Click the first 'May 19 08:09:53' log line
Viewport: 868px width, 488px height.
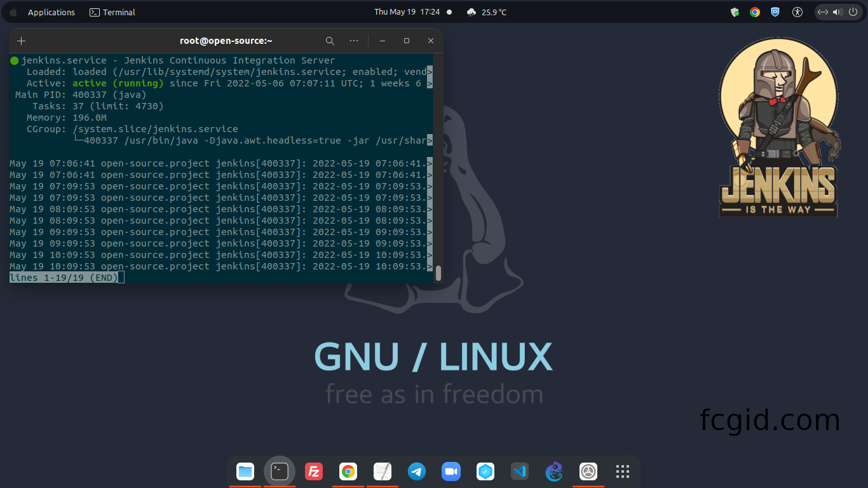tap(221, 209)
